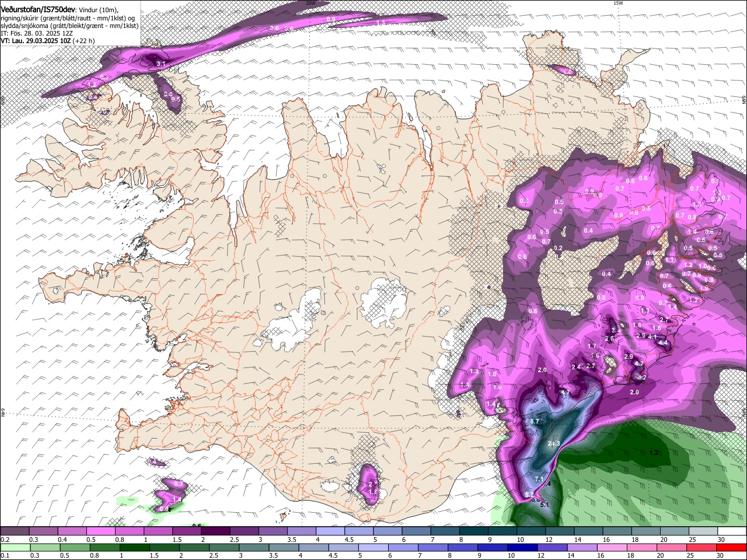Click the black 1.2 value in the green rain area

(654, 453)
